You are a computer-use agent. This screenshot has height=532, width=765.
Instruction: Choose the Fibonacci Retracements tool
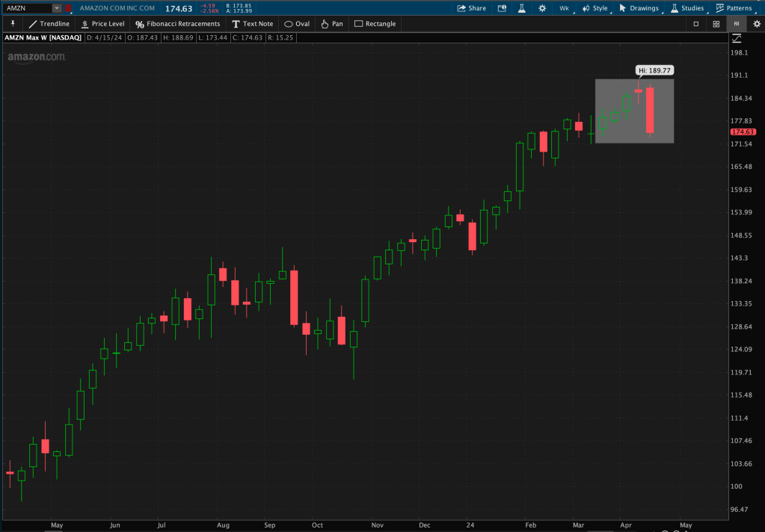(x=177, y=24)
